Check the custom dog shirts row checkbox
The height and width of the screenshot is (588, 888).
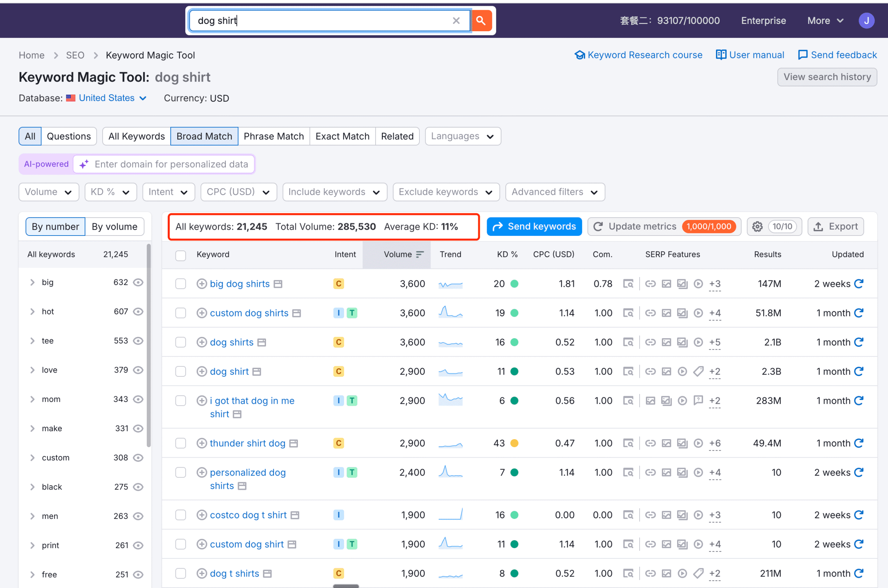coord(181,313)
